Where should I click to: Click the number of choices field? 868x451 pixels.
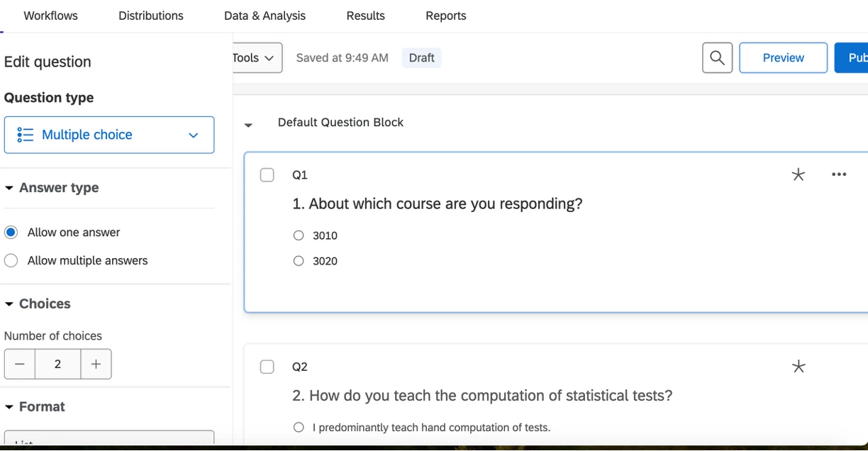tap(57, 364)
